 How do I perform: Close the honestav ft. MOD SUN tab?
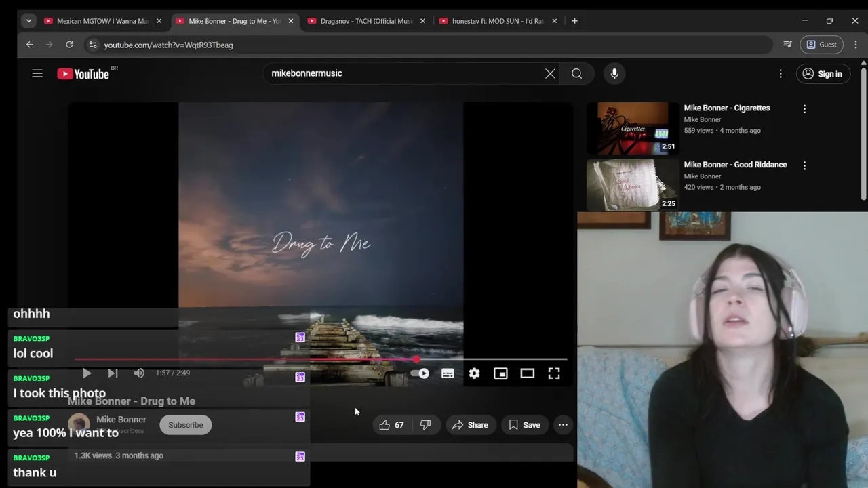554,21
